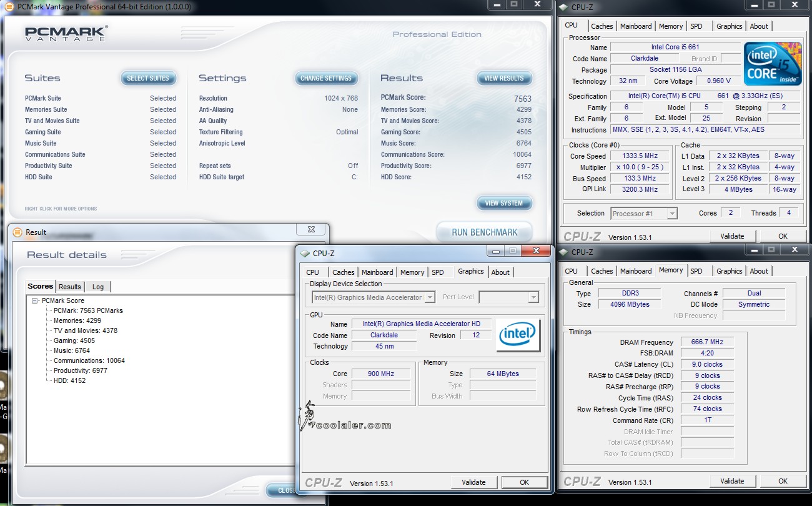The image size is (812, 506).
Task: Open the Perf Level dropdown
Action: pos(533,297)
